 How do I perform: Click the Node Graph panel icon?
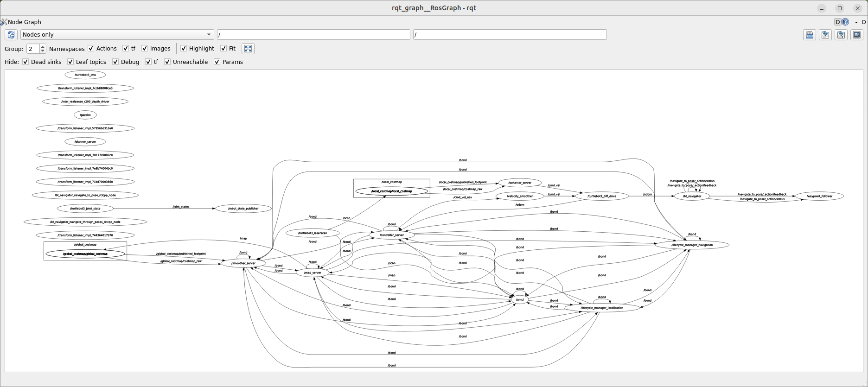click(x=4, y=22)
